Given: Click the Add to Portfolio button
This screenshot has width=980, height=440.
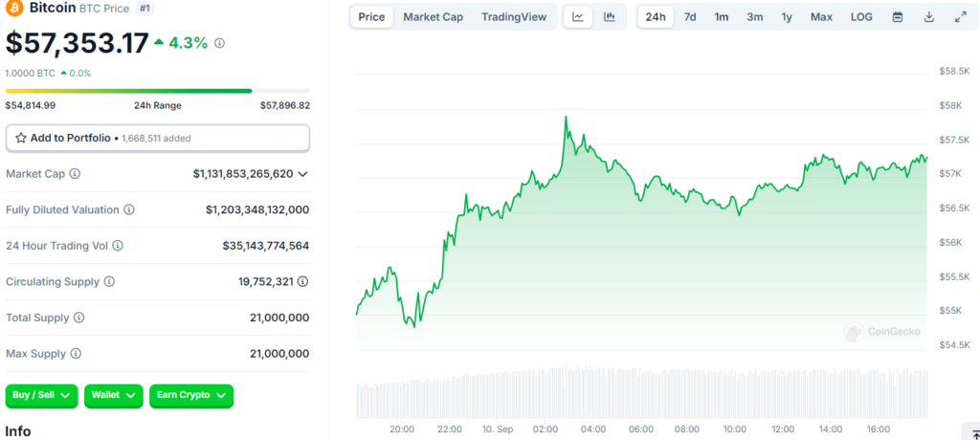Looking at the screenshot, I should 158,138.
